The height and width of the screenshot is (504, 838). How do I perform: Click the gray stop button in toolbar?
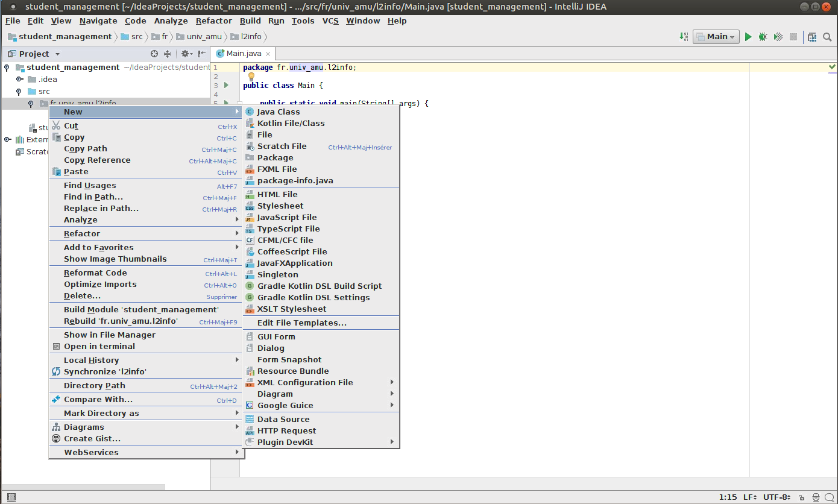coord(793,37)
